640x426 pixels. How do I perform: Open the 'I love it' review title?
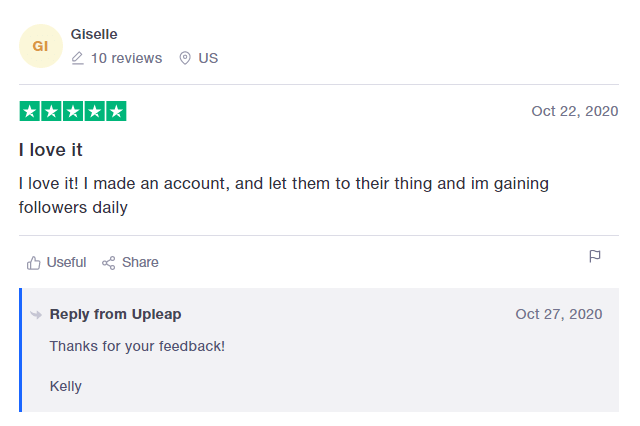click(x=51, y=150)
